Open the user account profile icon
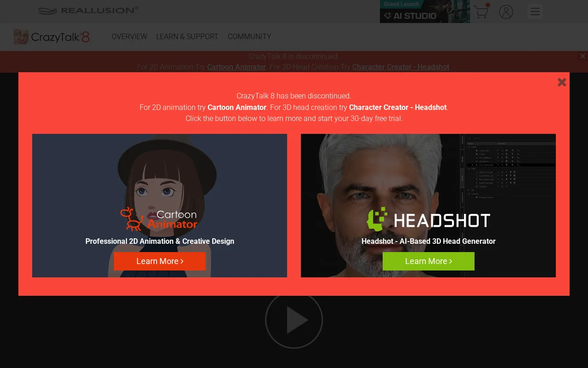The width and height of the screenshot is (588, 368). click(506, 12)
